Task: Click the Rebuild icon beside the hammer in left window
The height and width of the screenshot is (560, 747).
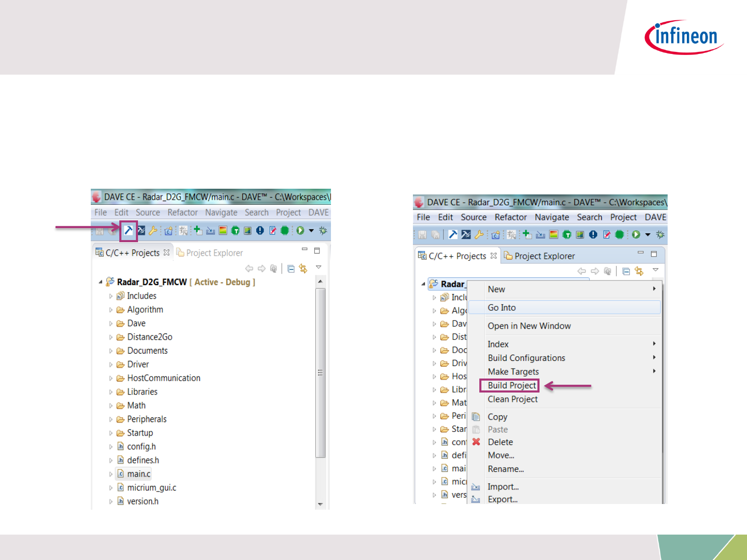Action: (x=141, y=231)
